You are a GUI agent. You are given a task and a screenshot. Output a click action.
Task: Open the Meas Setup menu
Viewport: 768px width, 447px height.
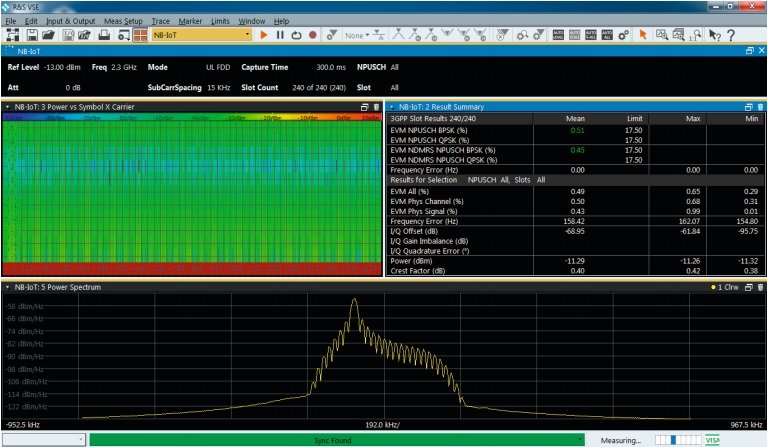click(123, 21)
